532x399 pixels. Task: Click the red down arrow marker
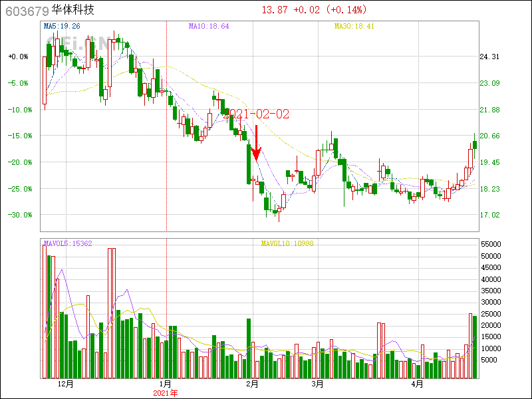click(x=256, y=143)
